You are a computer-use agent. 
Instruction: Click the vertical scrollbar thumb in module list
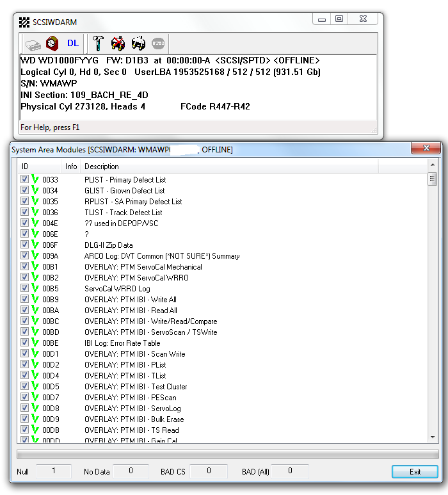(x=432, y=179)
